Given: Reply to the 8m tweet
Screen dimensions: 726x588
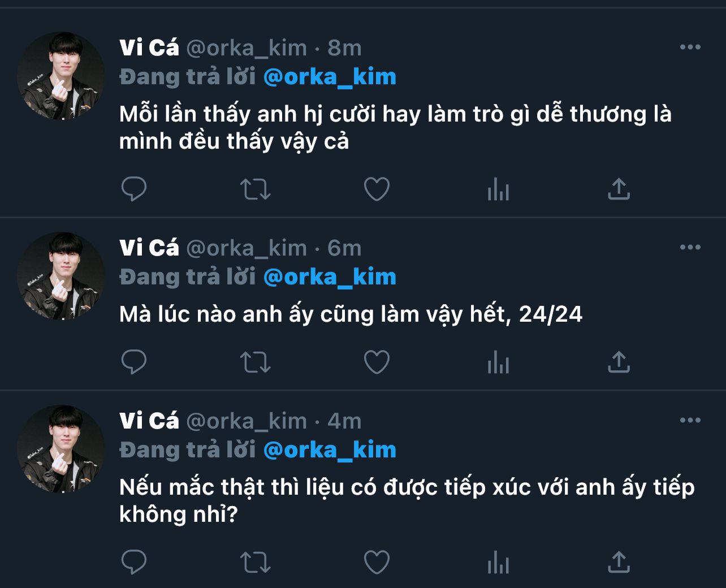Looking at the screenshot, I should 134,189.
